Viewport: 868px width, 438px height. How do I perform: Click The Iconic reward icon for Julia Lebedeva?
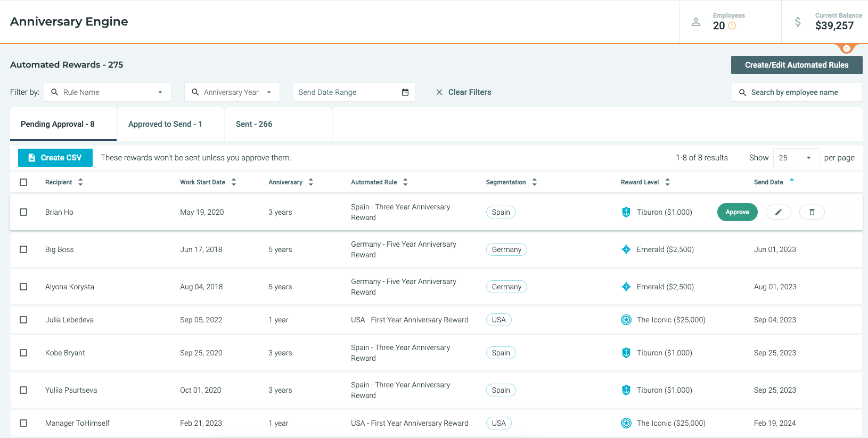[x=626, y=320]
